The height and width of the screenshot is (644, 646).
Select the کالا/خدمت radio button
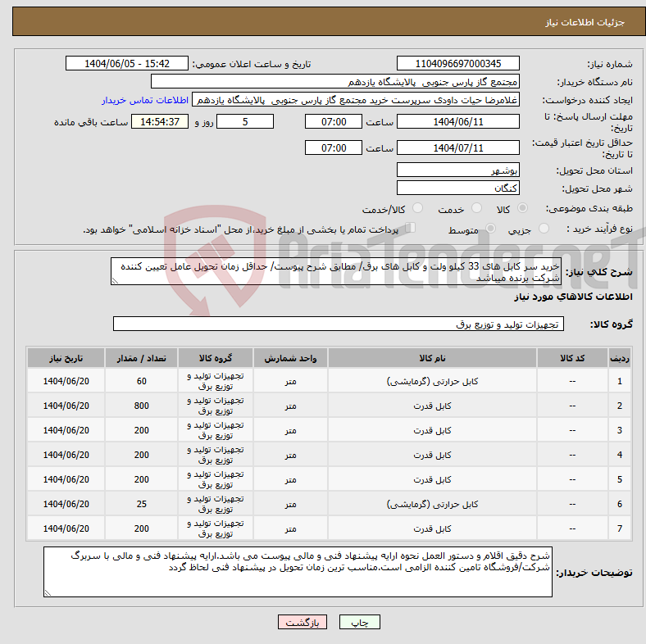pos(418,208)
